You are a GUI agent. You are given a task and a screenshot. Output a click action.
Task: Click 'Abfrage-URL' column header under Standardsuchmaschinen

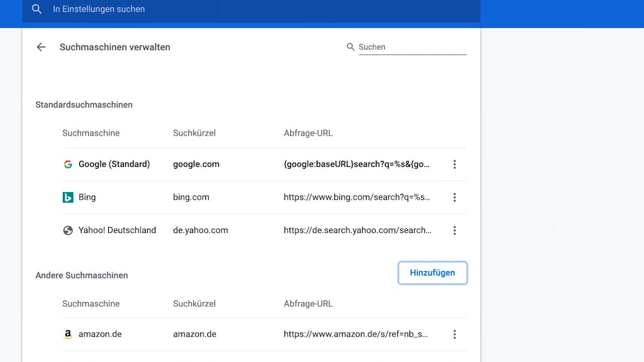pos(308,133)
